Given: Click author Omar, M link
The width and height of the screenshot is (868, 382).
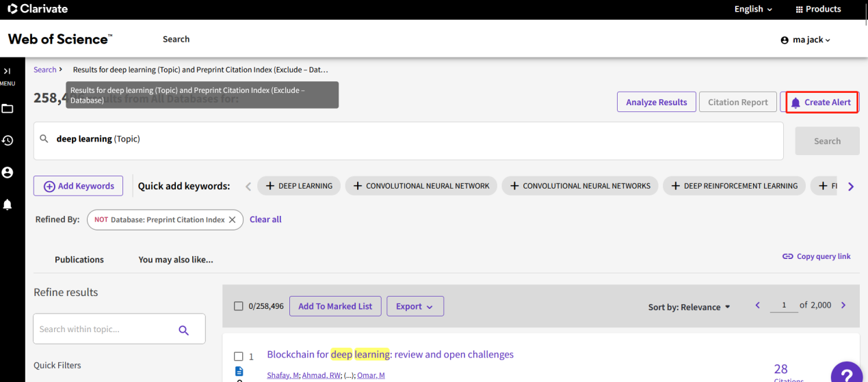Looking at the screenshot, I should tap(371, 375).
